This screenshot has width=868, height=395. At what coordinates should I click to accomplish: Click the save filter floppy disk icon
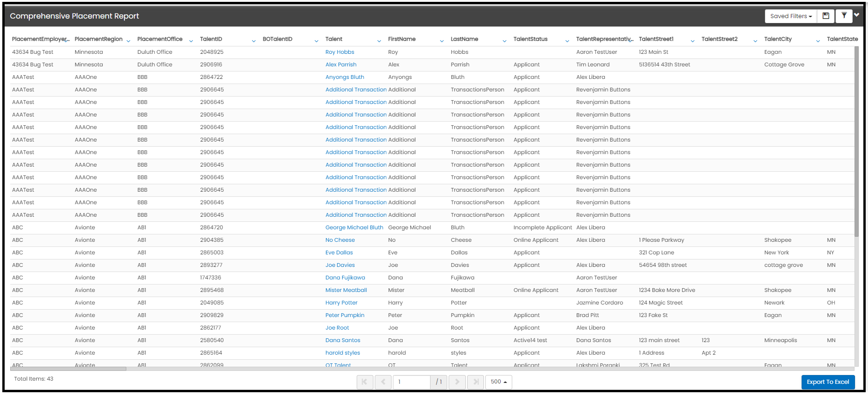826,16
